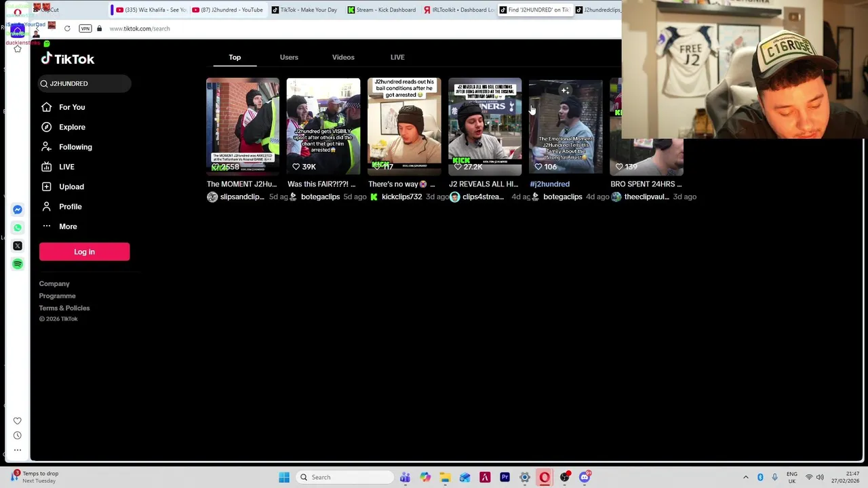Open 'The MOMENT J2Hu...' video title

(x=241, y=184)
